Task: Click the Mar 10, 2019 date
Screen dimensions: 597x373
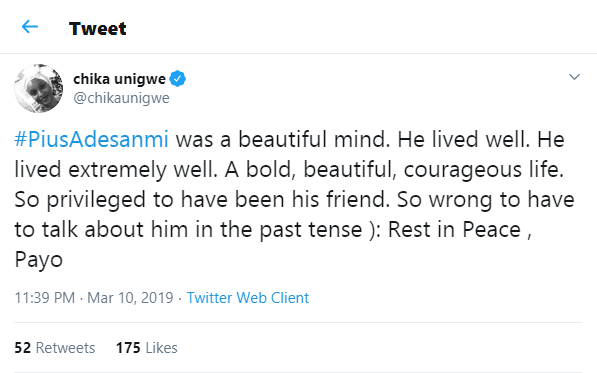Action: coord(130,298)
